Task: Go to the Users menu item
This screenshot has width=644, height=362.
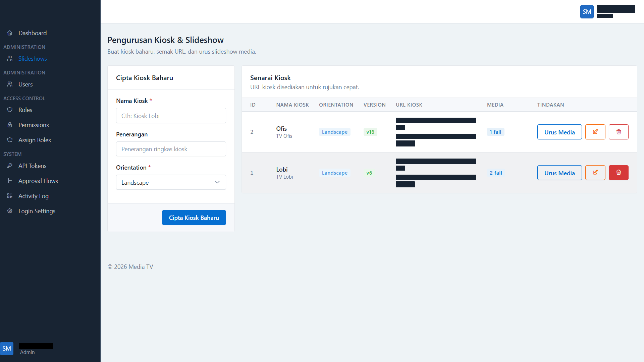Action: click(x=25, y=84)
